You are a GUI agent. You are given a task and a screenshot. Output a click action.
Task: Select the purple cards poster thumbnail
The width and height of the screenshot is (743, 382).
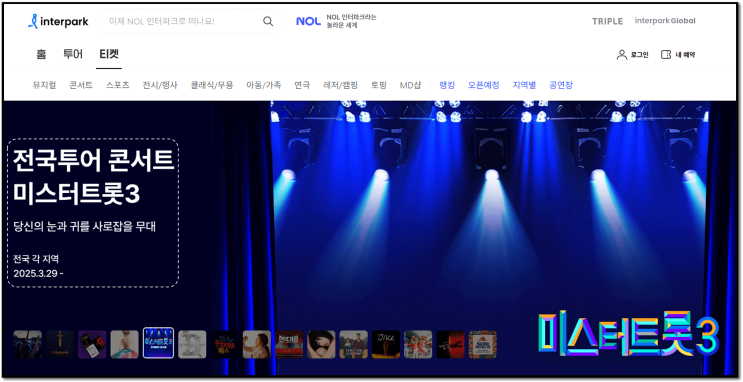point(92,344)
